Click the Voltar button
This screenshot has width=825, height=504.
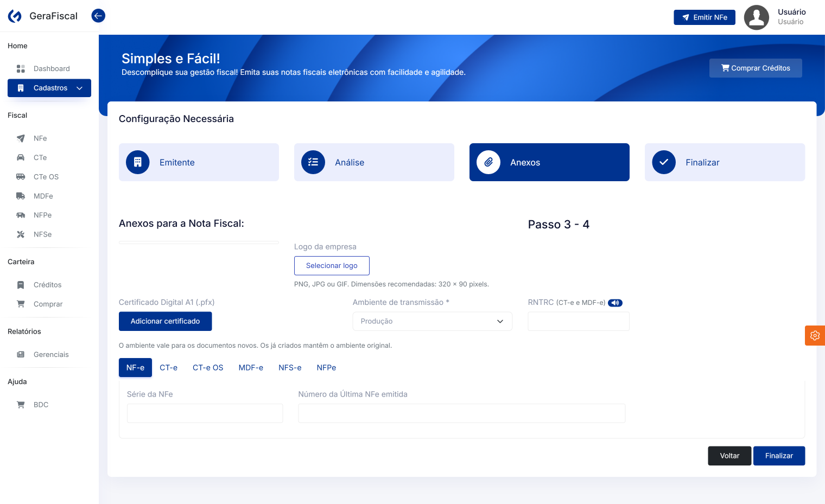tap(729, 456)
